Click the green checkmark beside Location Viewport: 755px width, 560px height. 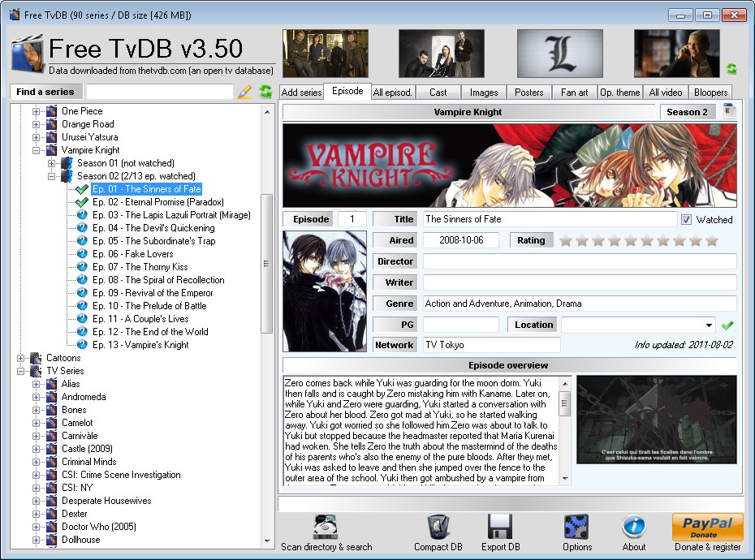coord(727,325)
